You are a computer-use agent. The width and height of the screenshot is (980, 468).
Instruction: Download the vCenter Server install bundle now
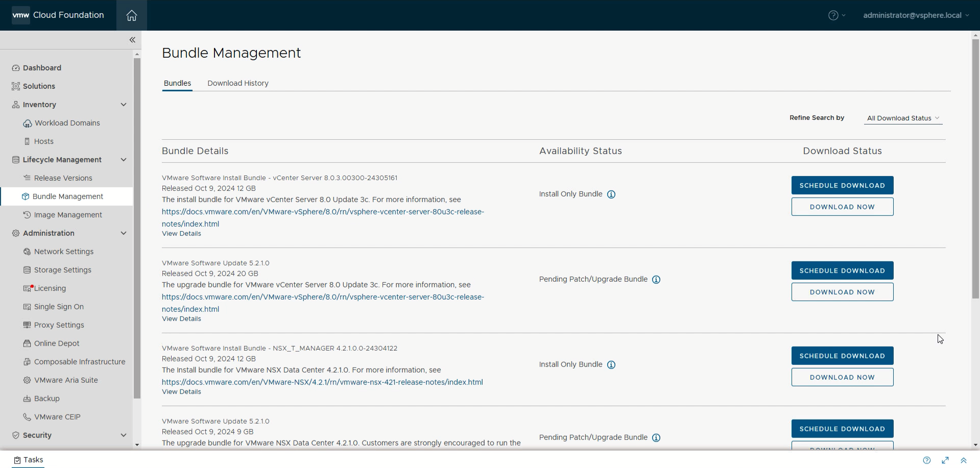coord(842,207)
